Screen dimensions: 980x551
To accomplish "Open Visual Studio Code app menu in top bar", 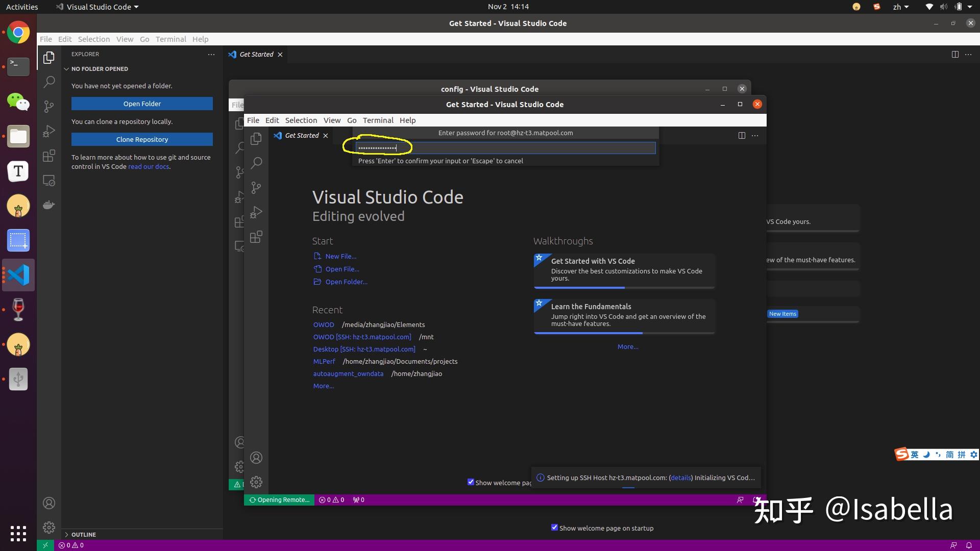I will click(x=97, y=7).
